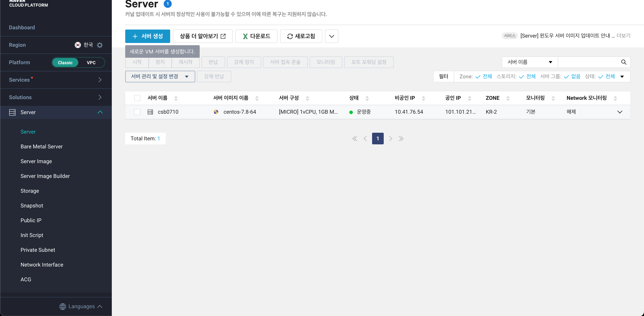Open the 서버 이름 search type dropdown
The height and width of the screenshot is (316, 644).
(x=529, y=62)
